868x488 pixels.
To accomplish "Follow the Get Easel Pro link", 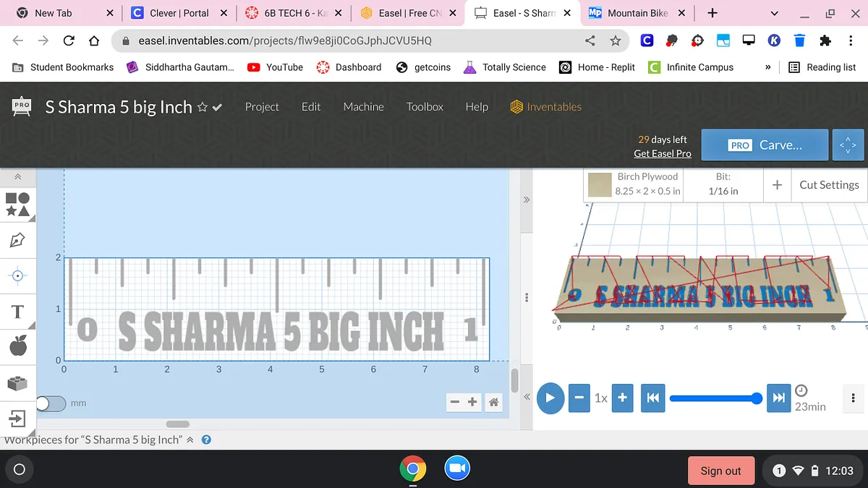I will (662, 153).
